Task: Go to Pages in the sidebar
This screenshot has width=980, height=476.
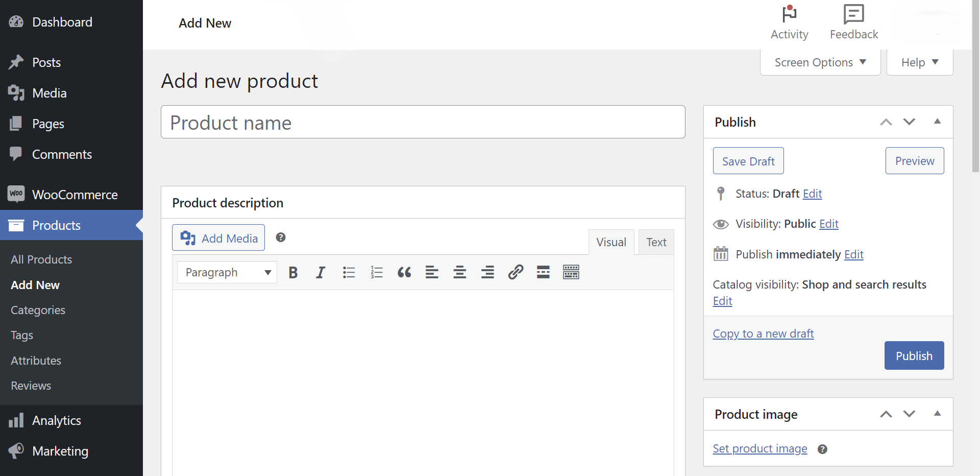Action: (71, 124)
